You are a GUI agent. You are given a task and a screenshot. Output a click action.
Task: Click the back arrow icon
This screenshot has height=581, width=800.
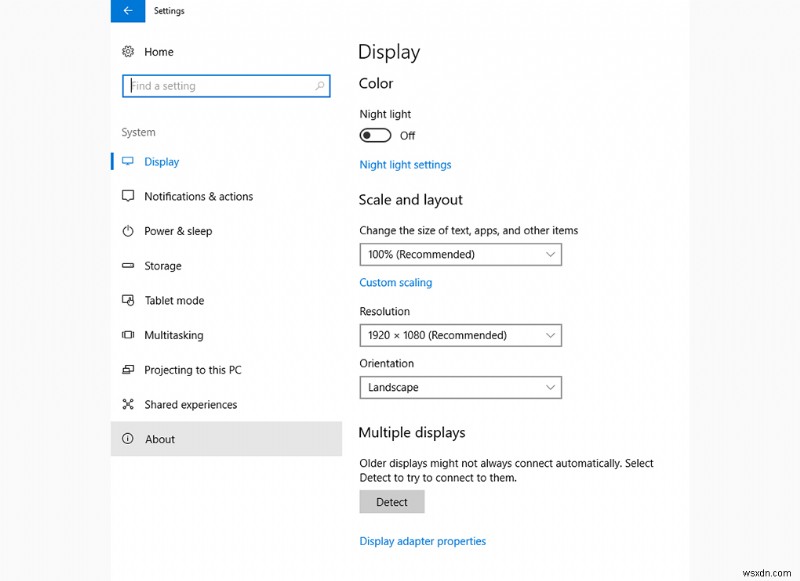coord(127,11)
